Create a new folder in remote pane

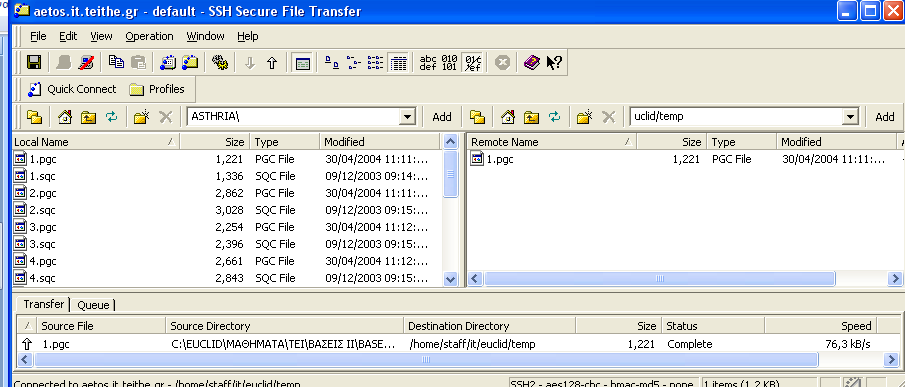pyautogui.click(x=584, y=117)
